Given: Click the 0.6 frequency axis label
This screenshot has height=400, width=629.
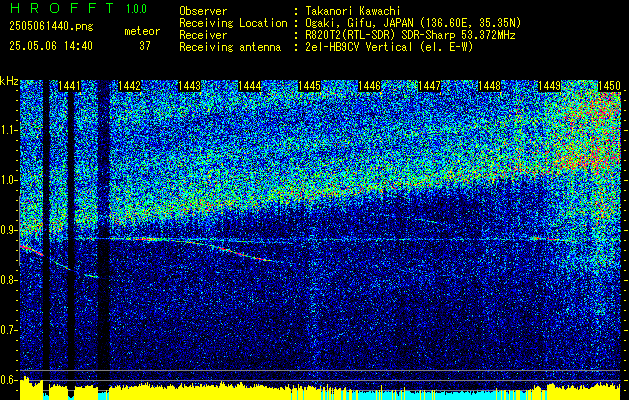Looking at the screenshot, I should click(9, 380).
